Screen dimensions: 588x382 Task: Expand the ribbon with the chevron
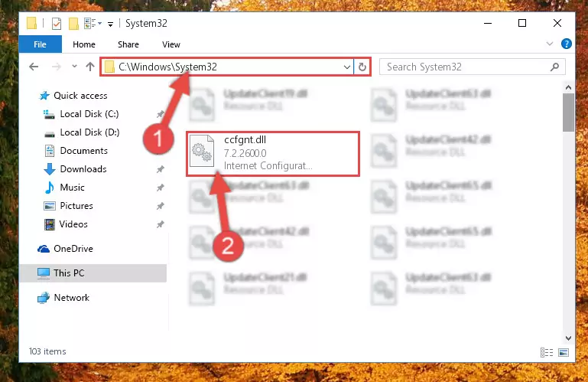pos(549,44)
